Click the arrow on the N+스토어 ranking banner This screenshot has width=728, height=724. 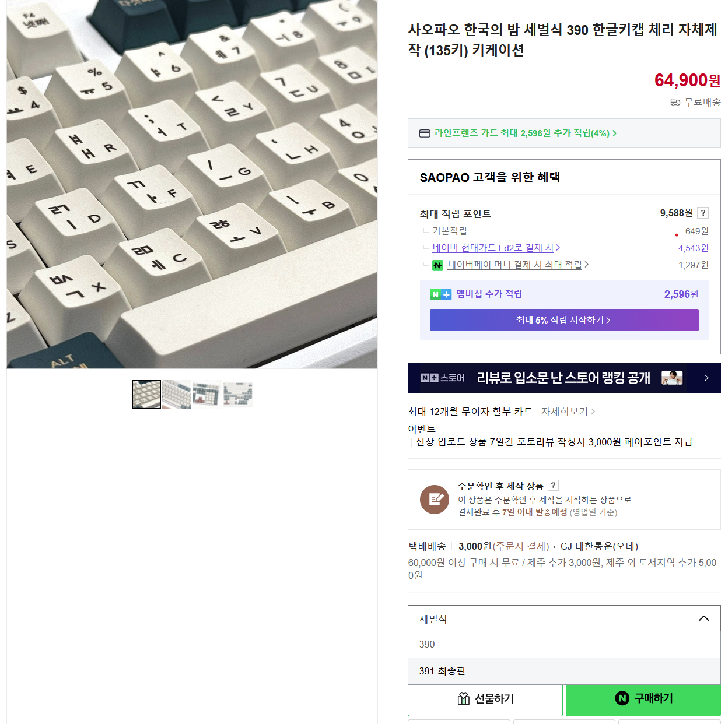click(706, 378)
